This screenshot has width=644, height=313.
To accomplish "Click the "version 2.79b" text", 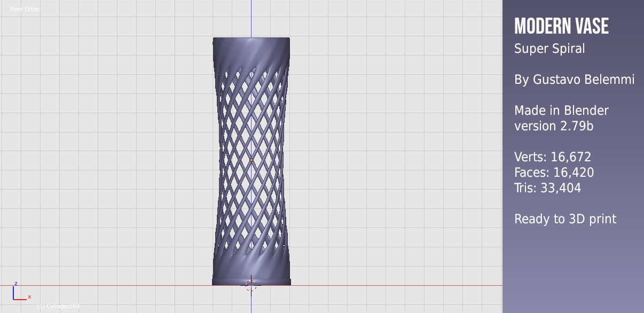I will [554, 126].
